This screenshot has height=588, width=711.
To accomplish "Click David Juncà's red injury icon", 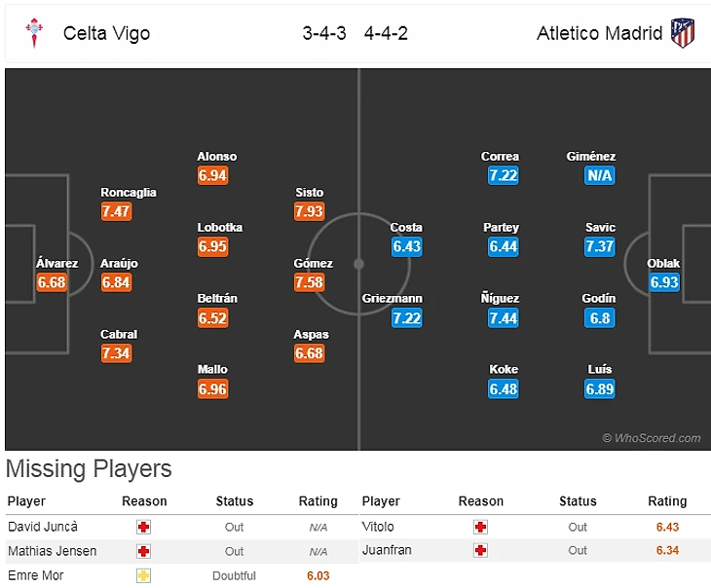I will [x=144, y=527].
